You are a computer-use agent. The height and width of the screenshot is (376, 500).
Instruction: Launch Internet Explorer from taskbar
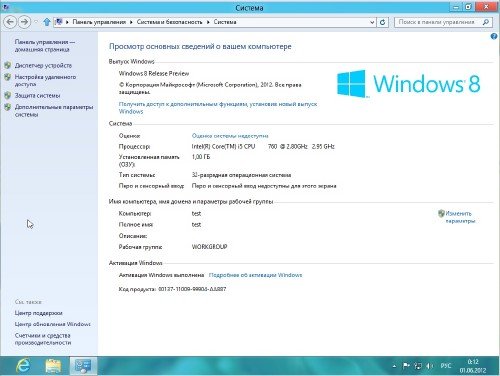tap(24, 366)
